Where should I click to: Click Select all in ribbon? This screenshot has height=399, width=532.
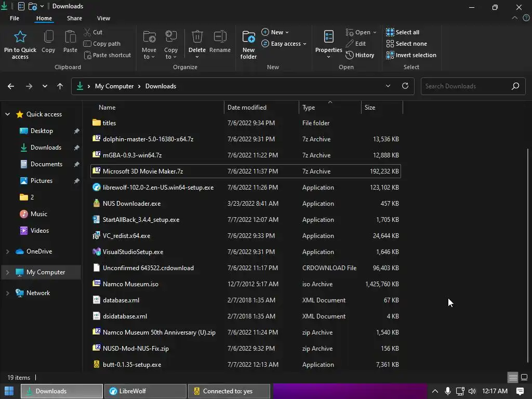(403, 32)
